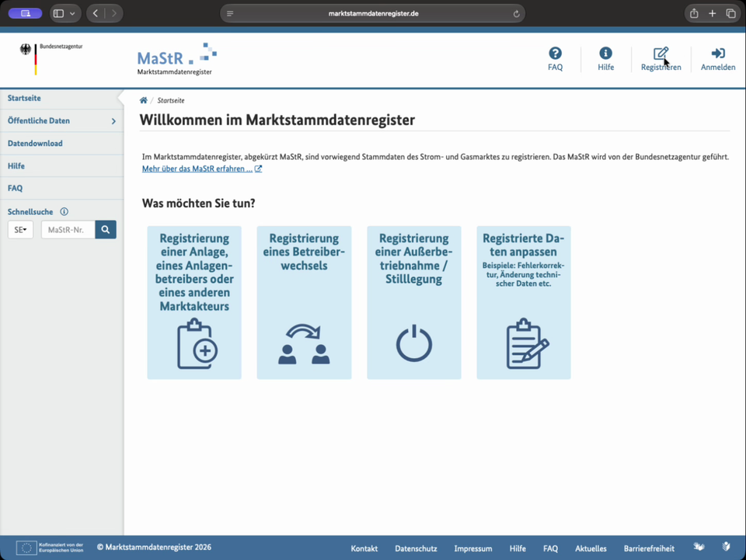Click the marktstammdatenregister.de address bar

click(373, 14)
